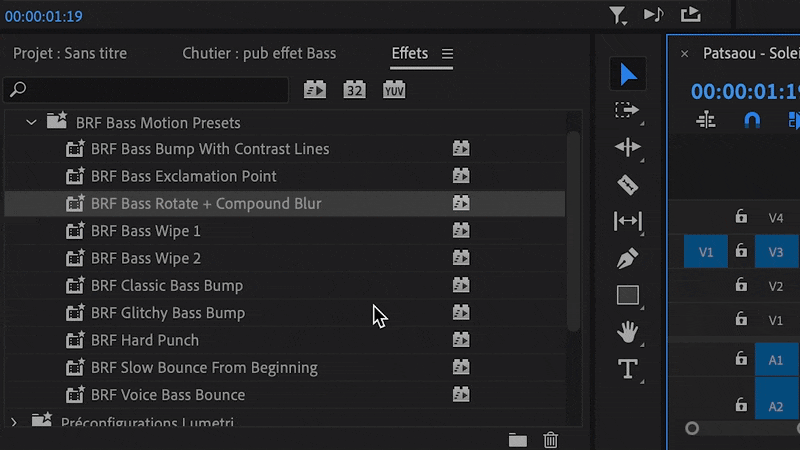Select the Pen tool
Image resolution: width=800 pixels, height=450 pixels.
627,259
